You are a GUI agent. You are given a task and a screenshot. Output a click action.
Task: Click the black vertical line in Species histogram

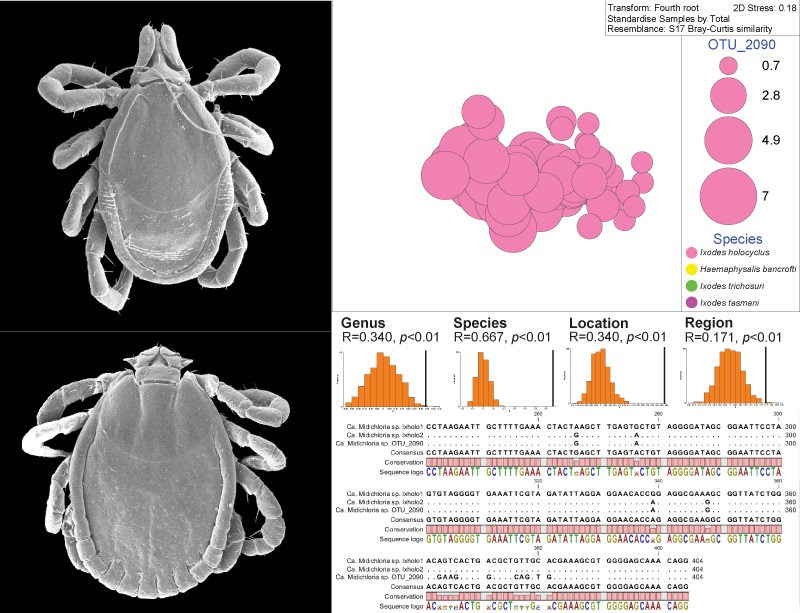553,377
